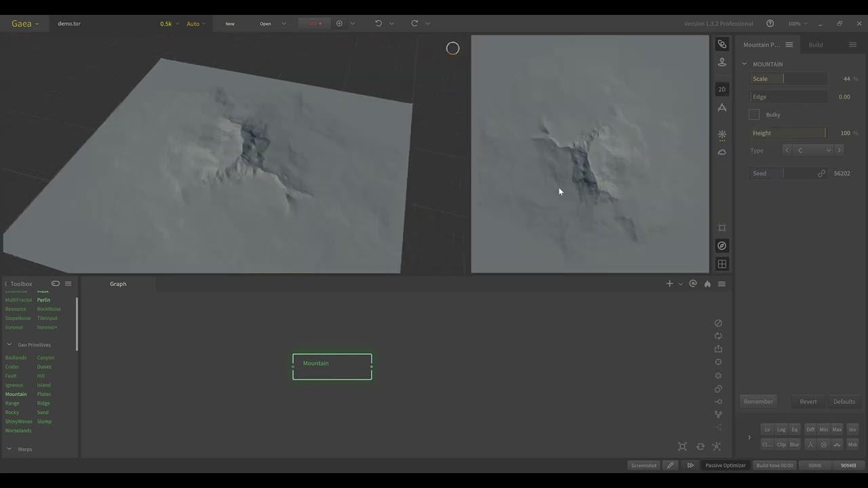Viewport: 868px width, 488px height.
Task: Adjust the Edge slider
Action: 788,97
